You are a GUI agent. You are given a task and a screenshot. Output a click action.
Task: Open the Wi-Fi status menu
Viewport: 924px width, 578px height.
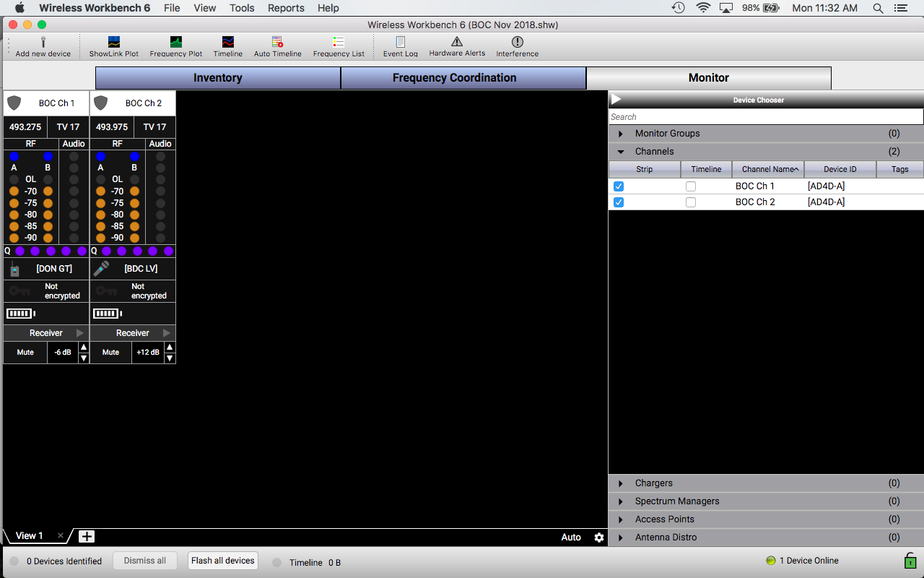[703, 8]
